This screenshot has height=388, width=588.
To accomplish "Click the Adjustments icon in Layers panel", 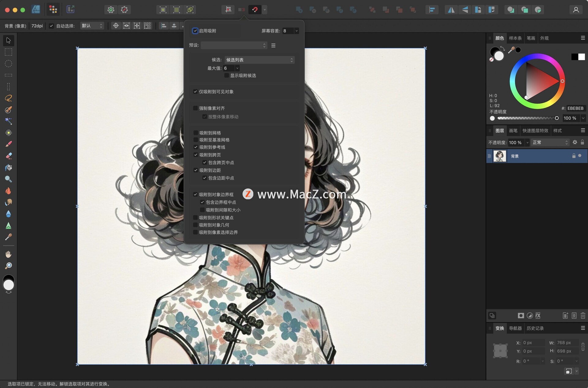I will 530,315.
